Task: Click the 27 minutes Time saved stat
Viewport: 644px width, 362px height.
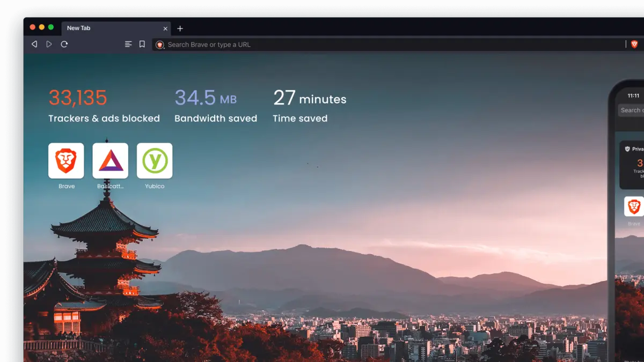Action: click(x=309, y=107)
